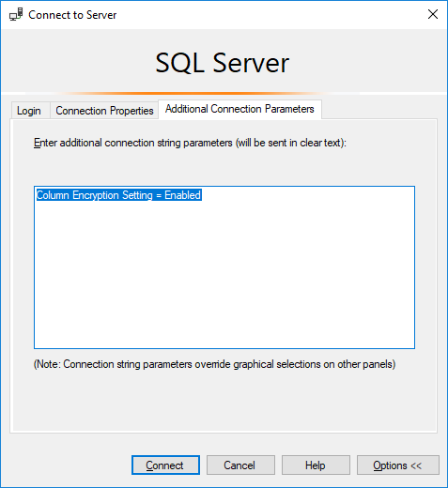The image size is (448, 488).
Task: Click the 'Enter additional connection string parameters' label
Action: (x=190, y=143)
